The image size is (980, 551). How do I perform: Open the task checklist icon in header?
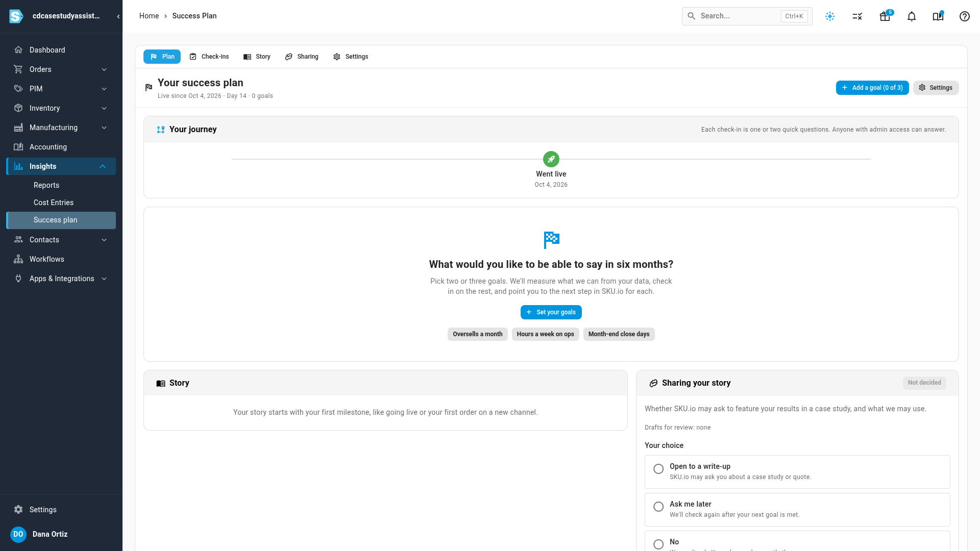857,16
